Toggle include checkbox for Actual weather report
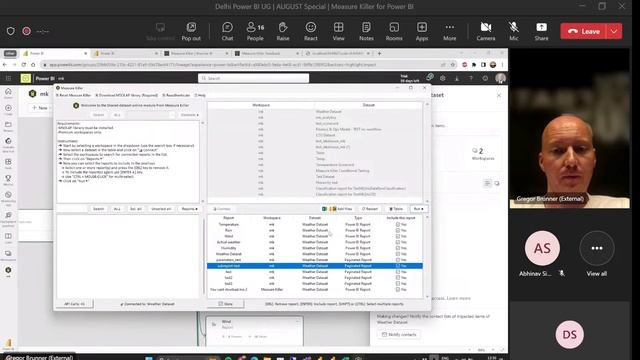The image size is (640, 360). (x=398, y=242)
